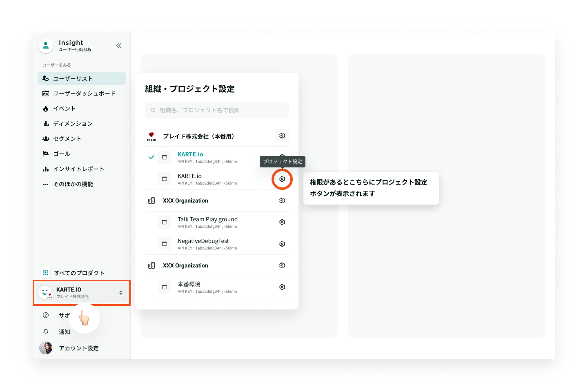Image resolution: width=588 pixels, height=392 pixels.
Task: Show そのほかの機能 more options
Action: pos(82,184)
